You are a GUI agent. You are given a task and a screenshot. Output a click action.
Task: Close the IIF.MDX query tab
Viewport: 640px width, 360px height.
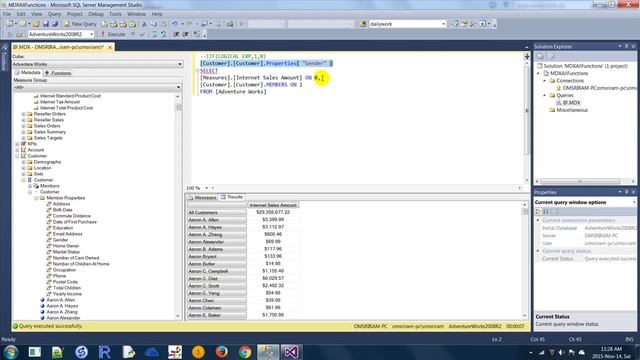click(x=110, y=47)
